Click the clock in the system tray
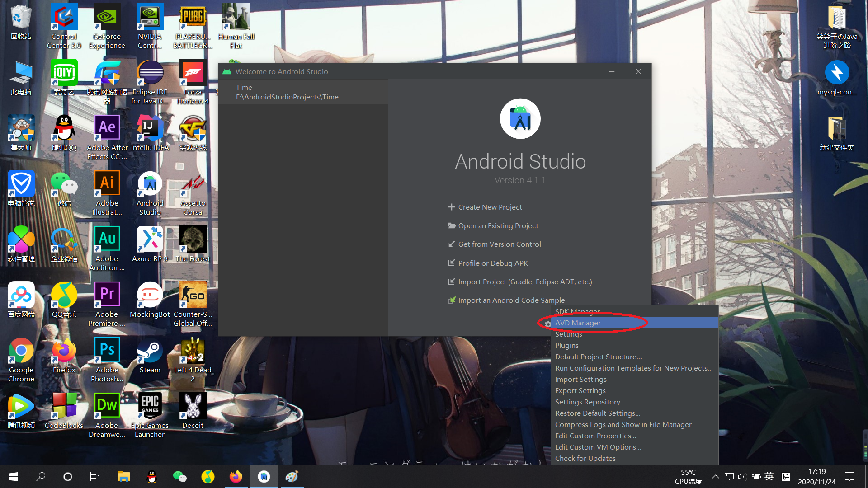The width and height of the screenshot is (868, 488). (816, 476)
